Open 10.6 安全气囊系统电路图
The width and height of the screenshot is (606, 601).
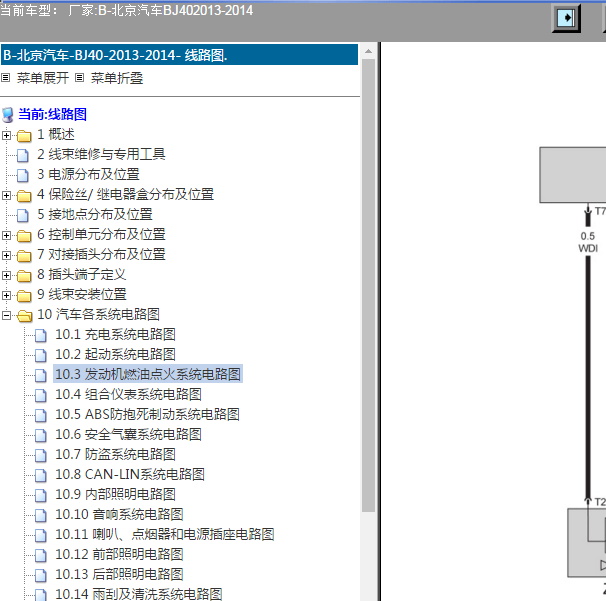(x=128, y=435)
